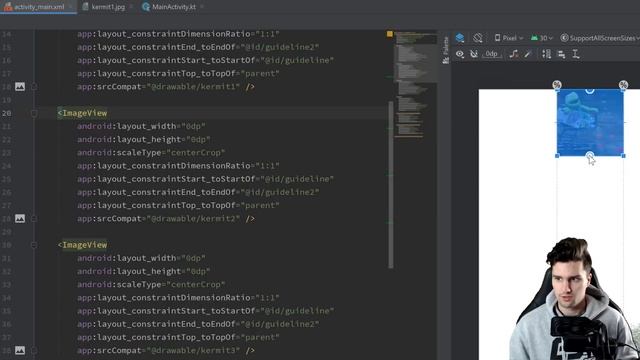Change the preview orientation

click(478, 38)
